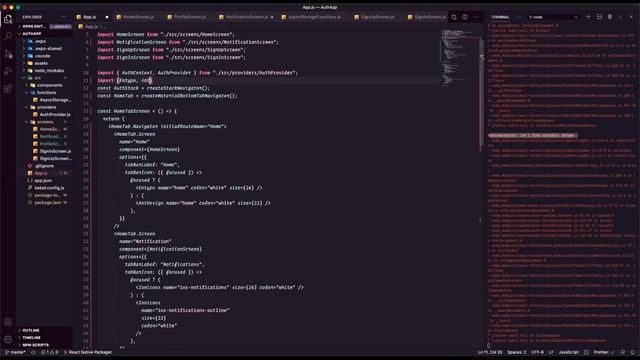Screen dimensions: 640x360
Task: Open errors and warnings count in status bar
Action: (x=49, y=352)
